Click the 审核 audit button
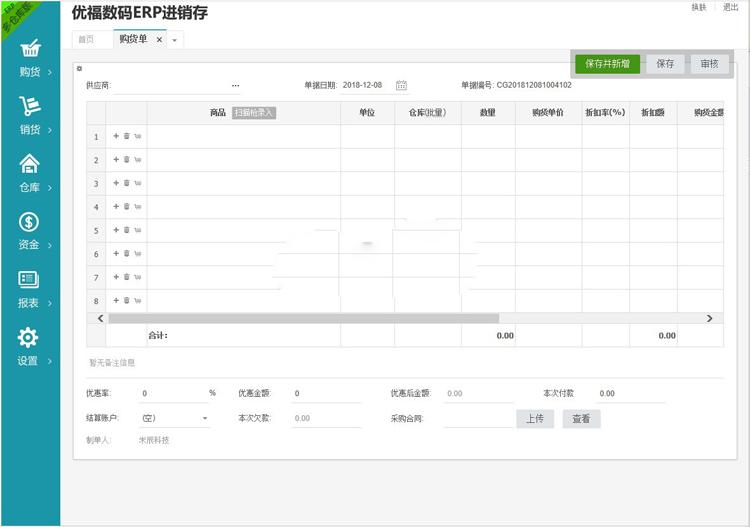The width and height of the screenshot is (750, 527). pyautogui.click(x=709, y=64)
